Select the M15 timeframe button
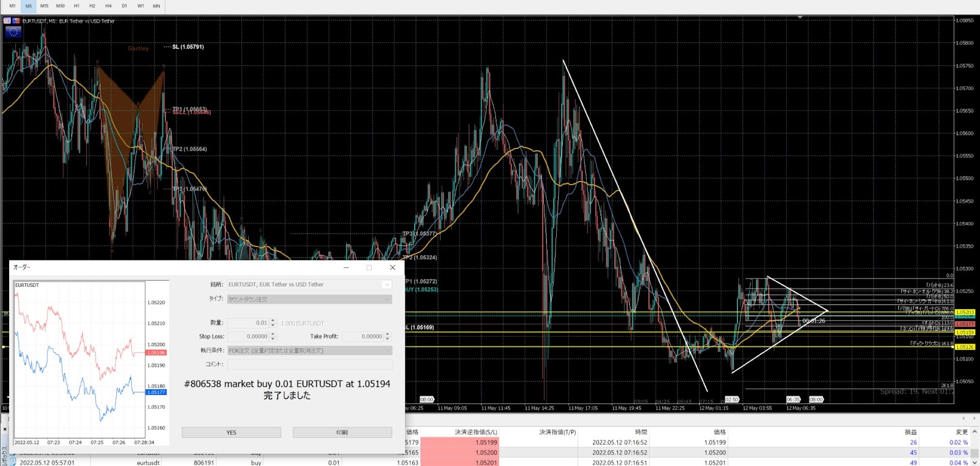The width and height of the screenshot is (980, 466). [44, 6]
